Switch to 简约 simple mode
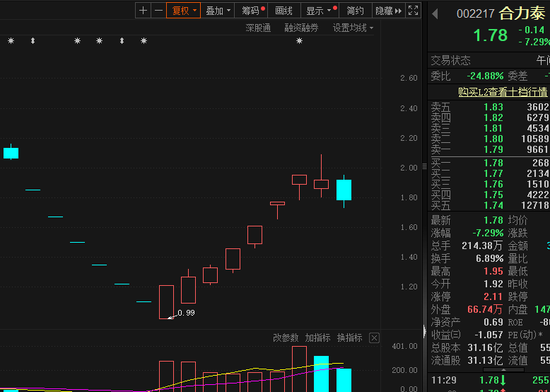 pyautogui.click(x=355, y=11)
